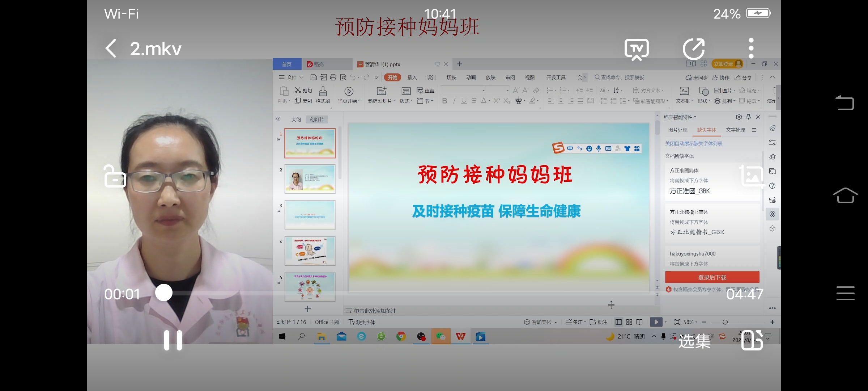Toggle strikethrough formatting
868x391 pixels.
point(474,101)
